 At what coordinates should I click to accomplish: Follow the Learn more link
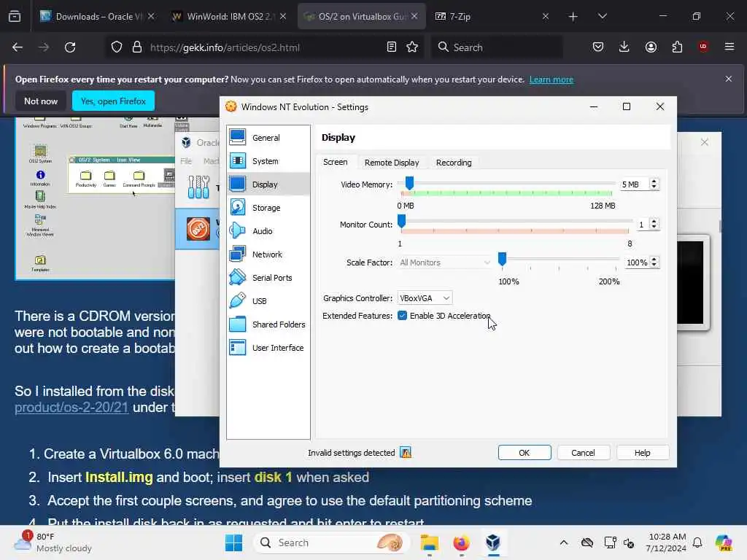pyautogui.click(x=551, y=79)
